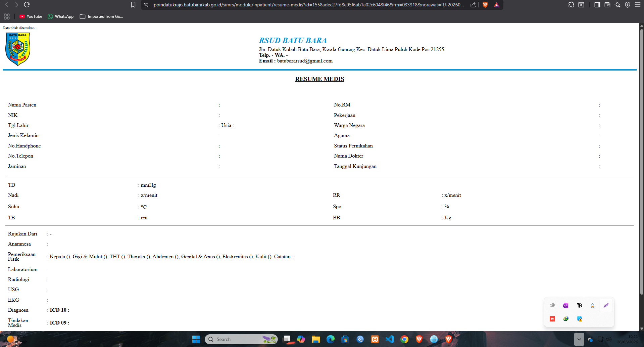Reload the page with the refresh icon

tap(27, 5)
